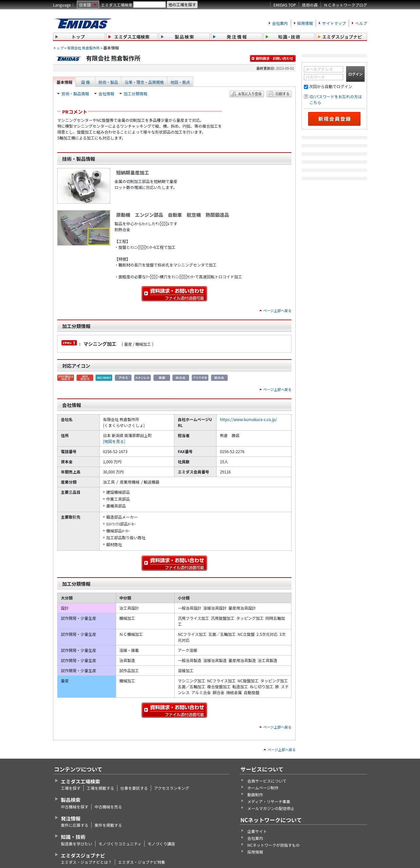Screen dimensions: 420x868
Task: Open 技術の森 header link
Action: (x=310, y=5)
